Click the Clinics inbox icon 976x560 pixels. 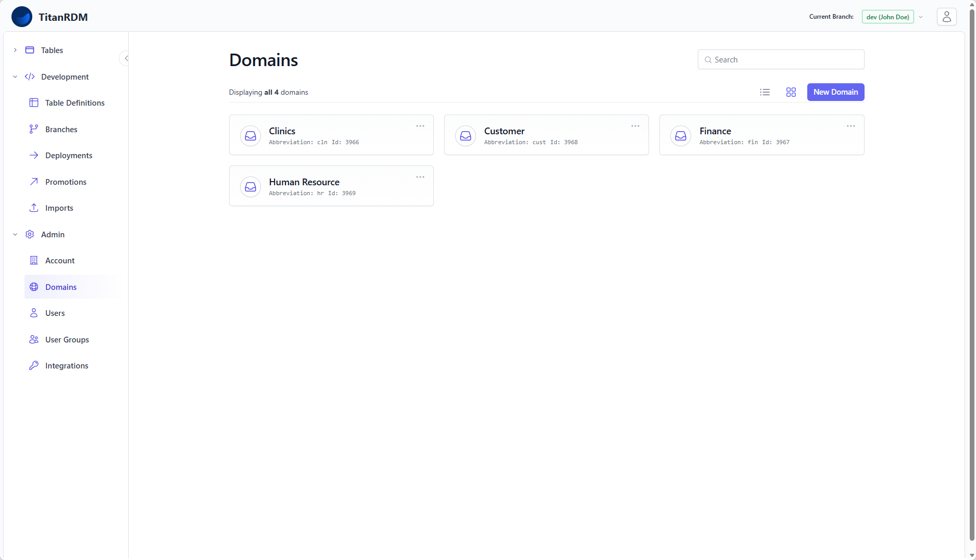coord(251,135)
